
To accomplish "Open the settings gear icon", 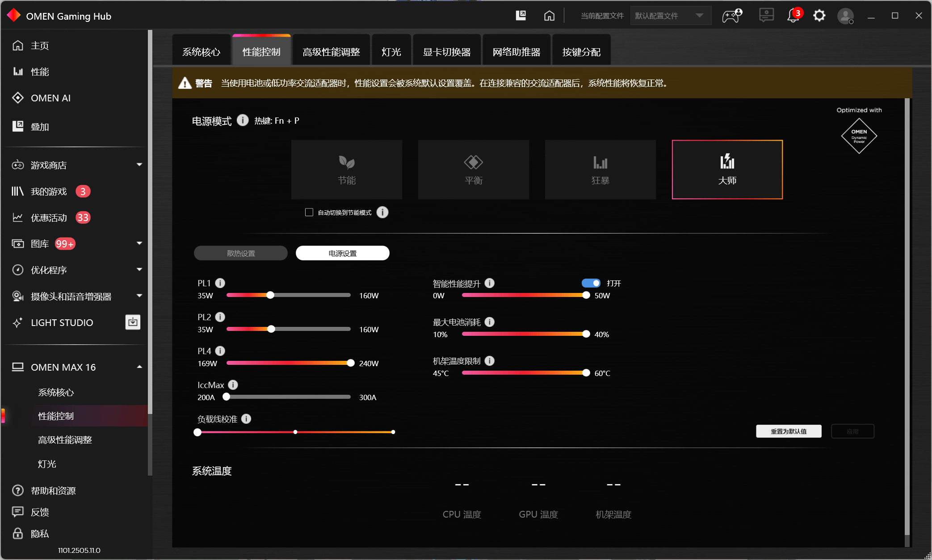I will pyautogui.click(x=819, y=16).
